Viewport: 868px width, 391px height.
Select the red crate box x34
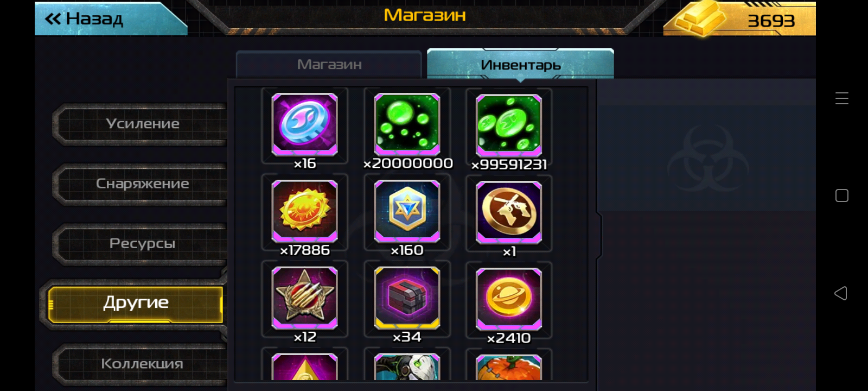[407, 298]
